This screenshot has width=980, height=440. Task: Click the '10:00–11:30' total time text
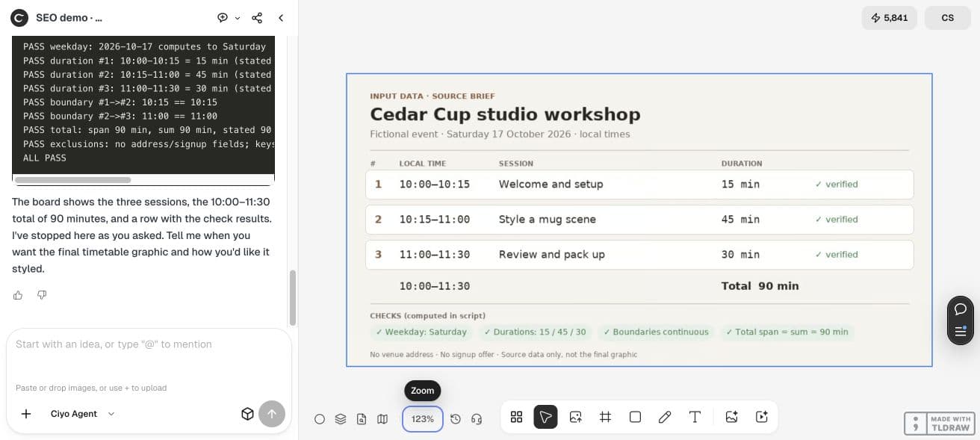pos(435,286)
